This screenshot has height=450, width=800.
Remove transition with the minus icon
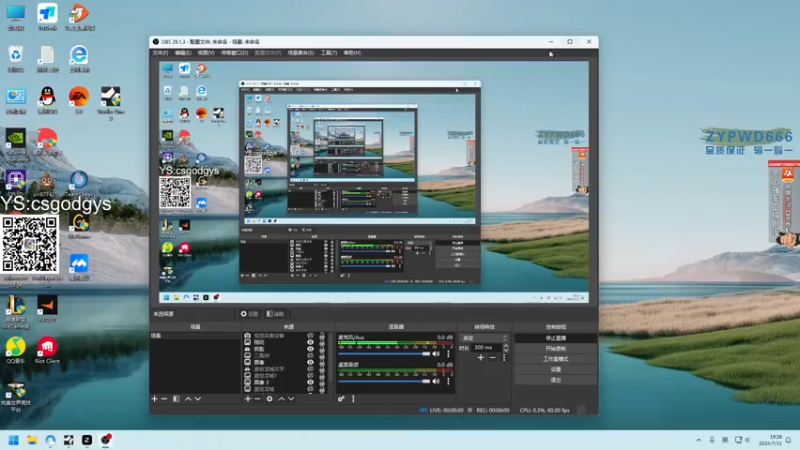492,358
